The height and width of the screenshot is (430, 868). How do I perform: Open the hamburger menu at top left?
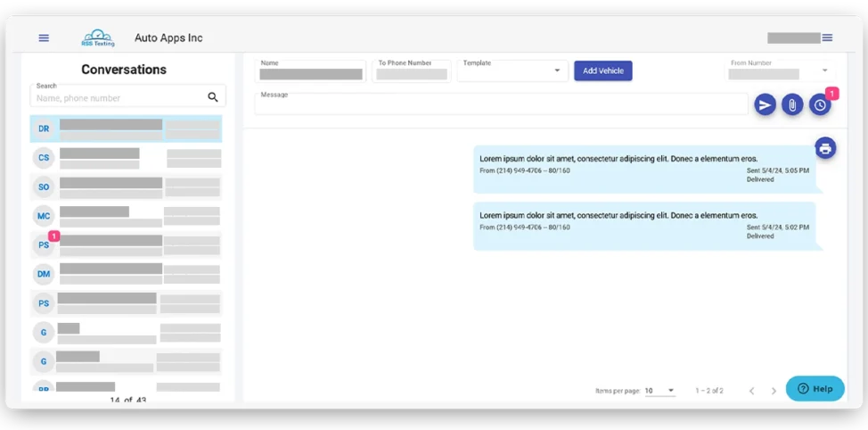coord(44,38)
